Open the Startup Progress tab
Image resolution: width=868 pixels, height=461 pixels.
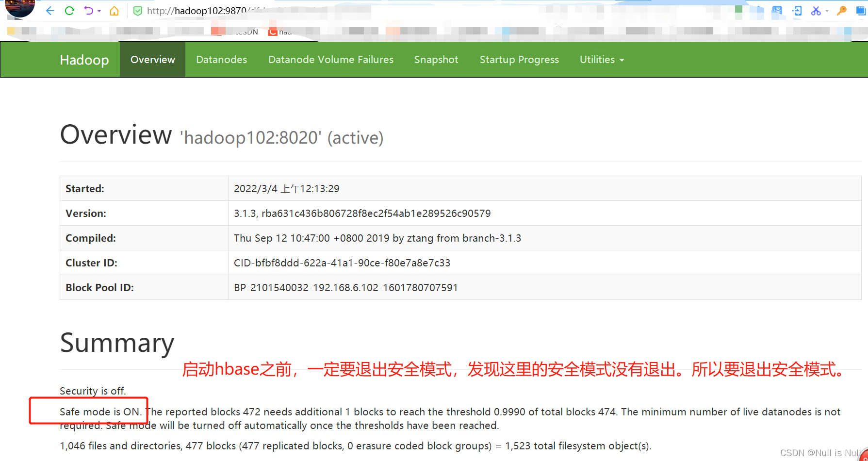coord(519,60)
